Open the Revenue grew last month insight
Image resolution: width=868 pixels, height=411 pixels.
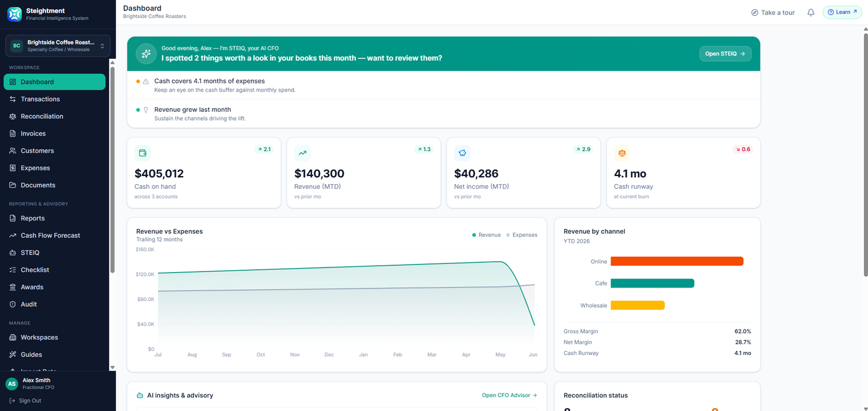click(x=443, y=113)
